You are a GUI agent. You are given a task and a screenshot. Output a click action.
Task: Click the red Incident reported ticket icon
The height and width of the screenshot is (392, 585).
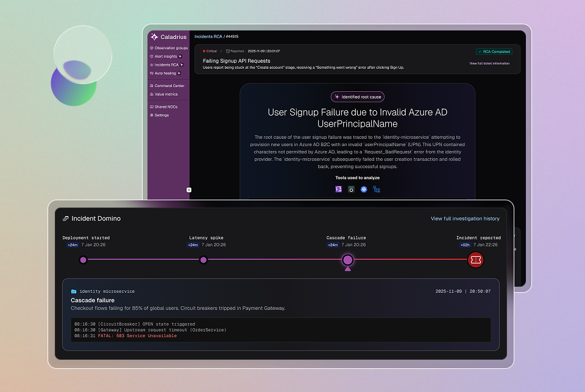pos(476,260)
